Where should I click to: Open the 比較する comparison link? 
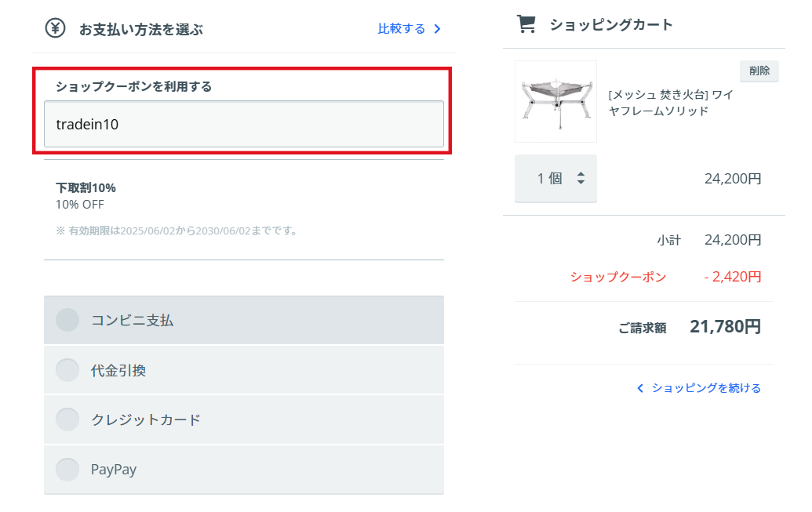(410, 29)
